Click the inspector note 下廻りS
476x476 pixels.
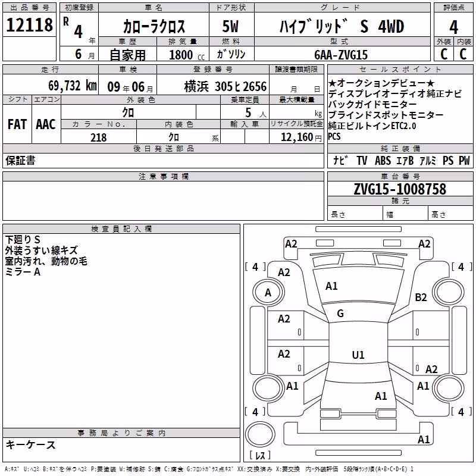tap(23, 240)
